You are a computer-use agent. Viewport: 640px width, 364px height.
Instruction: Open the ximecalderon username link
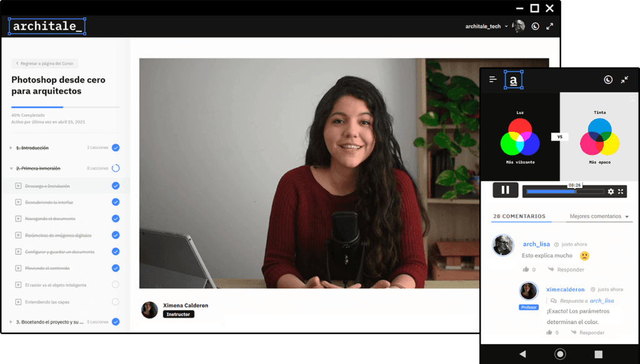[x=565, y=290]
